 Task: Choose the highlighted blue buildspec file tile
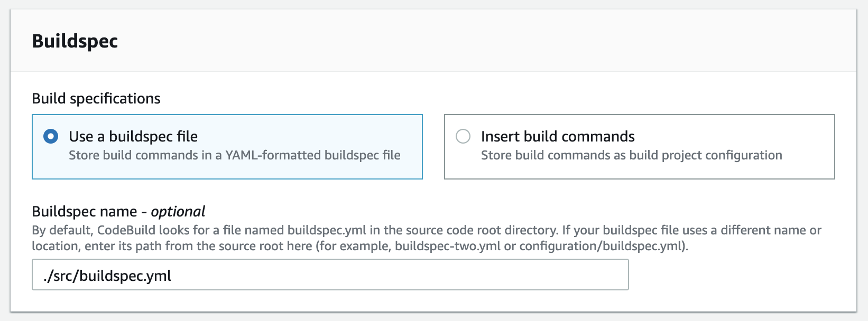(x=317, y=170)
